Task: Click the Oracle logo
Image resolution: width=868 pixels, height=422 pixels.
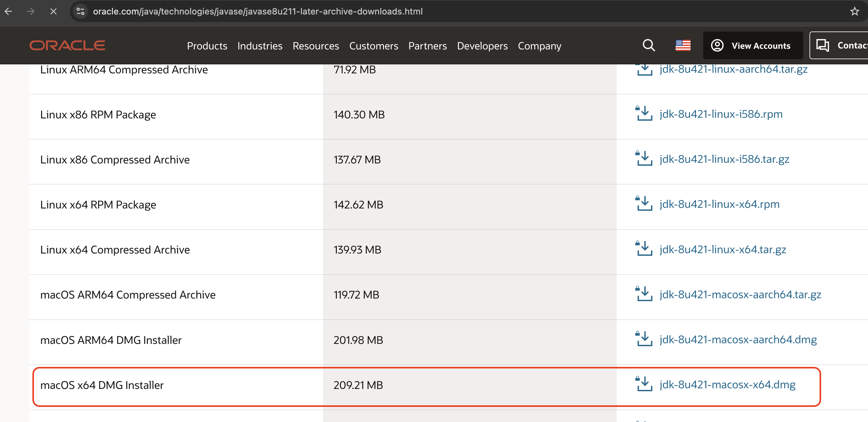Action: pyautogui.click(x=67, y=46)
